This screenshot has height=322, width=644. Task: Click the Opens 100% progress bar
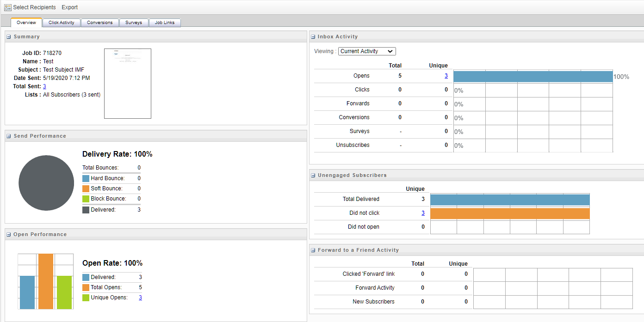533,77
